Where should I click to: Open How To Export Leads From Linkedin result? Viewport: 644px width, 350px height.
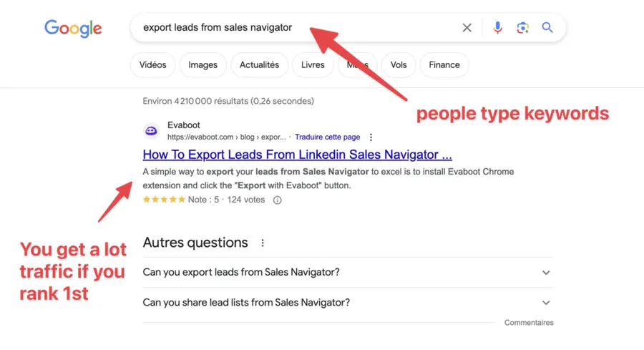point(298,155)
